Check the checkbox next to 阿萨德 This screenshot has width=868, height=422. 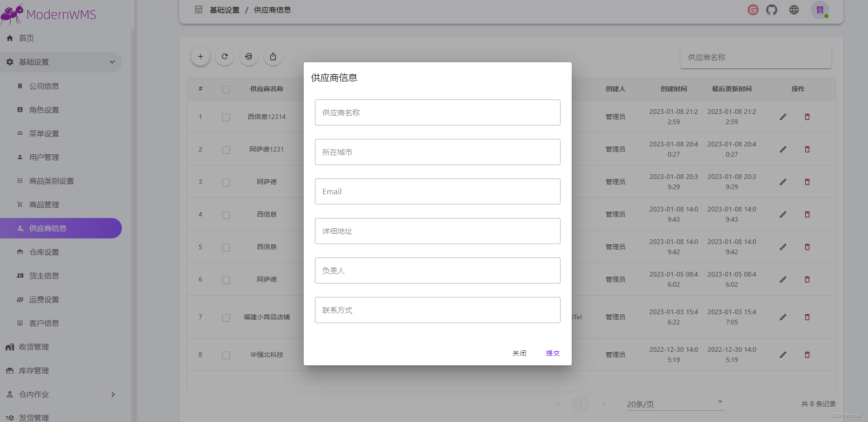pos(226,182)
